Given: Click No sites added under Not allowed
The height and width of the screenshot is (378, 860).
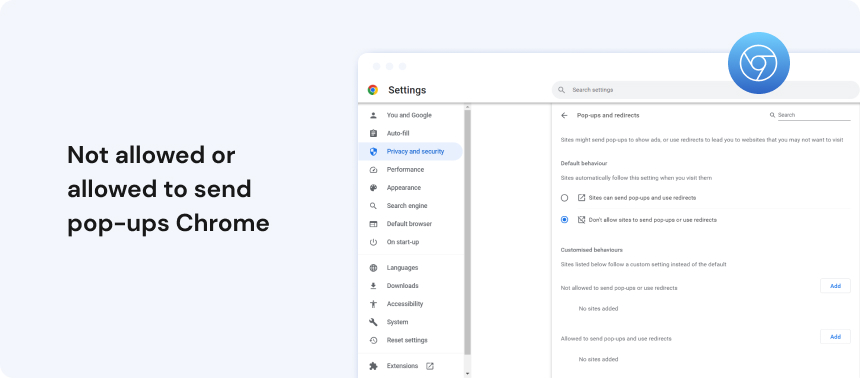Looking at the screenshot, I should (x=598, y=309).
